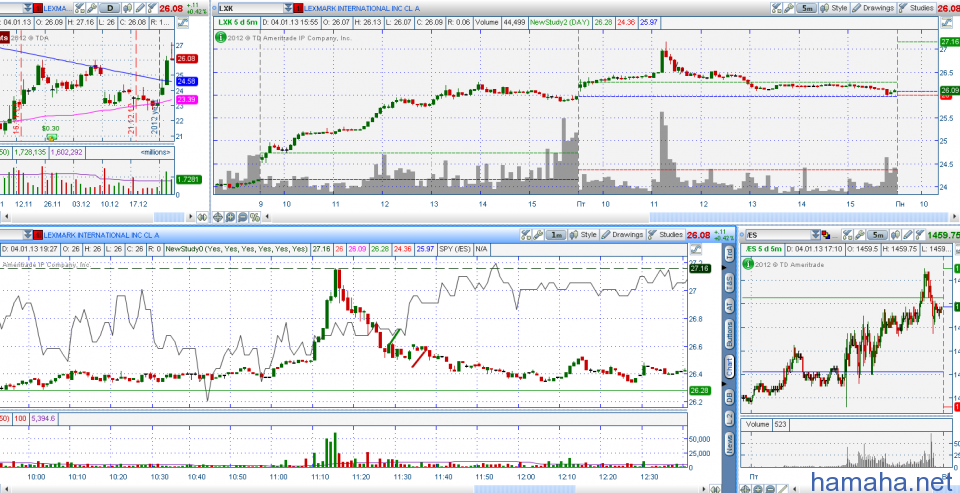Click the 1m timeframe button
Image resolution: width=960 pixels, height=493 pixels.
[556, 235]
